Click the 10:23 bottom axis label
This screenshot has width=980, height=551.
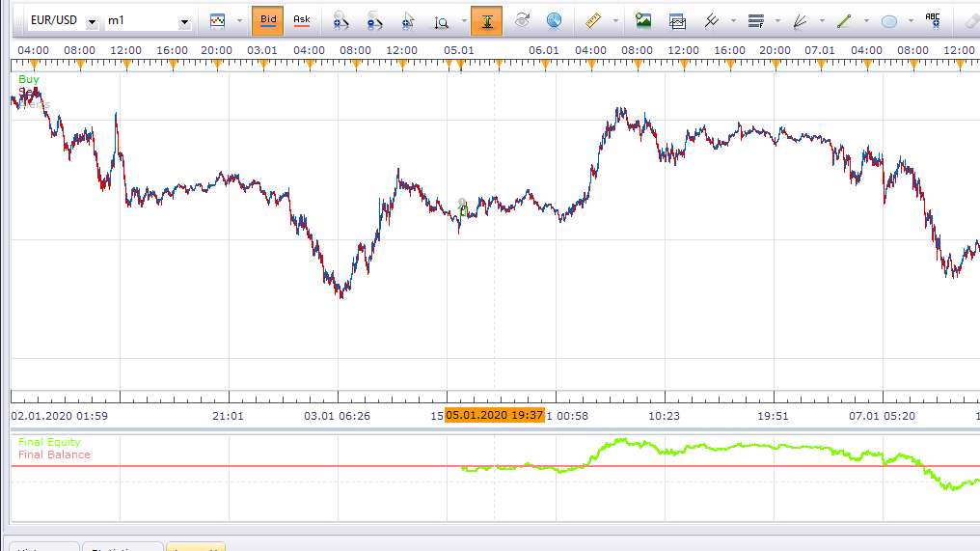[664, 416]
